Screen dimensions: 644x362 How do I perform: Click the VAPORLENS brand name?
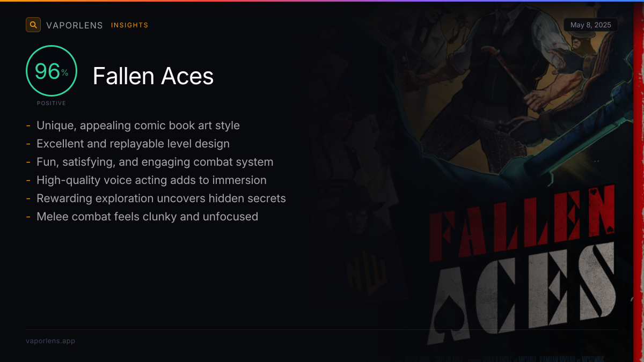(75, 25)
